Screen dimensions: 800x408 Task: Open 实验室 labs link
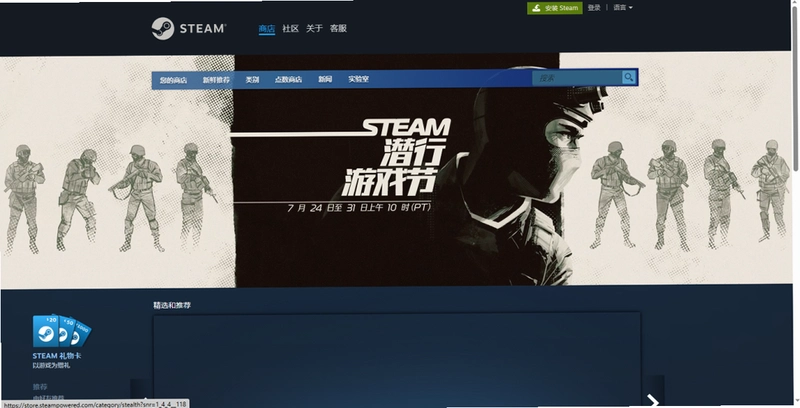[x=358, y=80]
